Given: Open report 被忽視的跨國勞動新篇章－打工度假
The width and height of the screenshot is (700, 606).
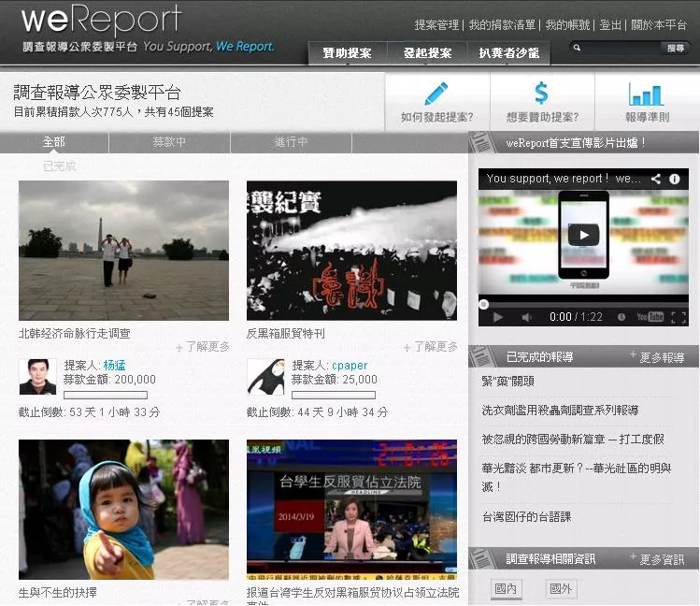Looking at the screenshot, I should (x=573, y=440).
